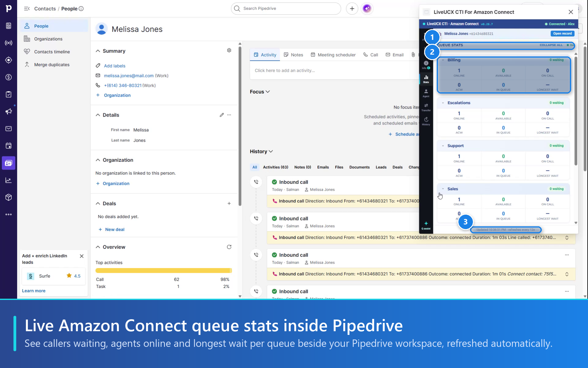Switch to the Call tab
This screenshot has width=588, height=368.
pos(371,55)
